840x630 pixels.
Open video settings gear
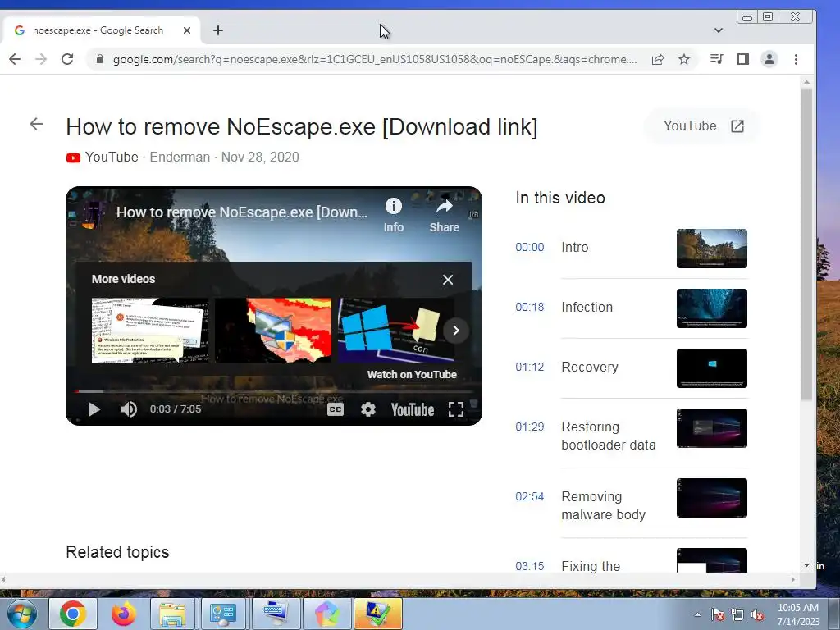368,409
